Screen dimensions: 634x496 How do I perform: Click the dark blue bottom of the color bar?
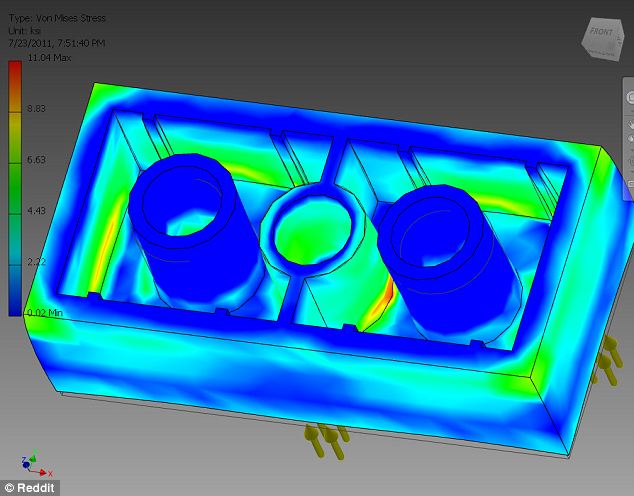coord(14,300)
